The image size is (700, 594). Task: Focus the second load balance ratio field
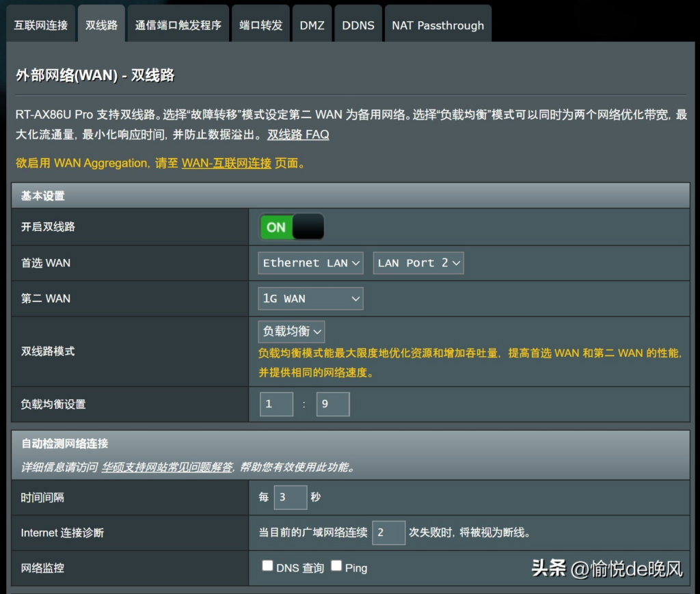tap(333, 404)
